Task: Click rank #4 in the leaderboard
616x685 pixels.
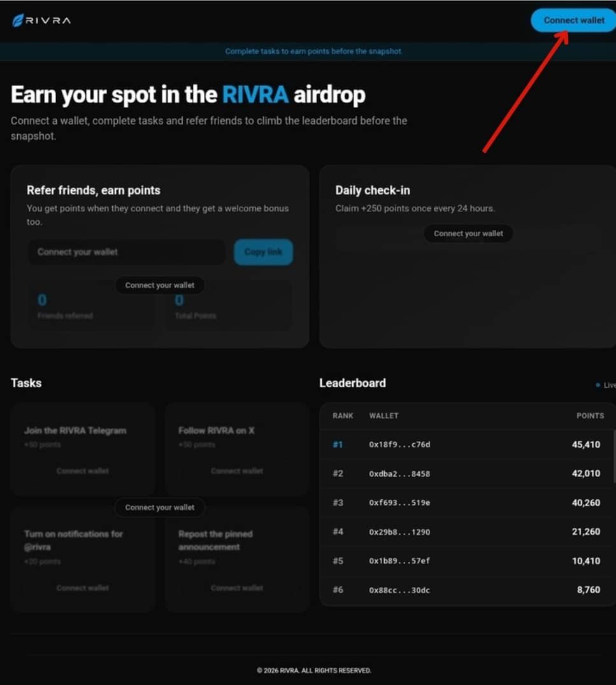Action: coord(338,532)
